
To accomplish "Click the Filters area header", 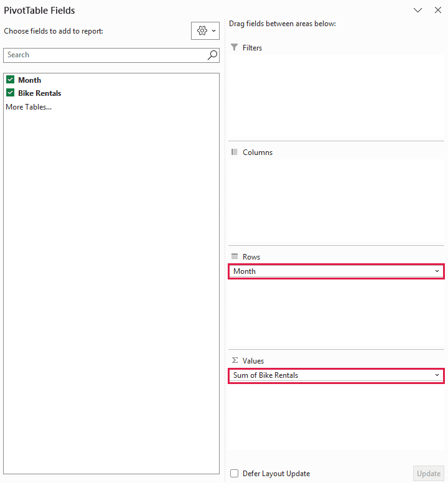I will [x=252, y=48].
